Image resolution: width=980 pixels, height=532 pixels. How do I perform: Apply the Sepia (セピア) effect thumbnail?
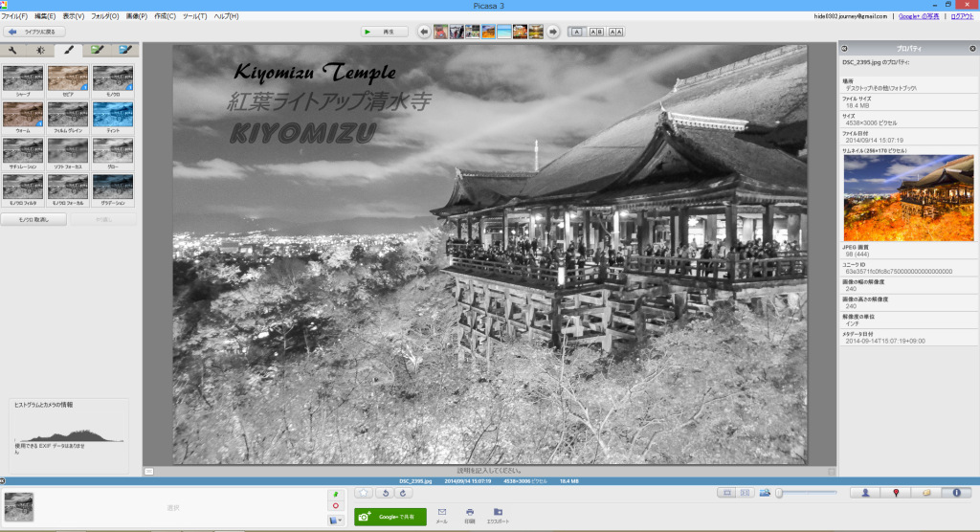point(68,78)
